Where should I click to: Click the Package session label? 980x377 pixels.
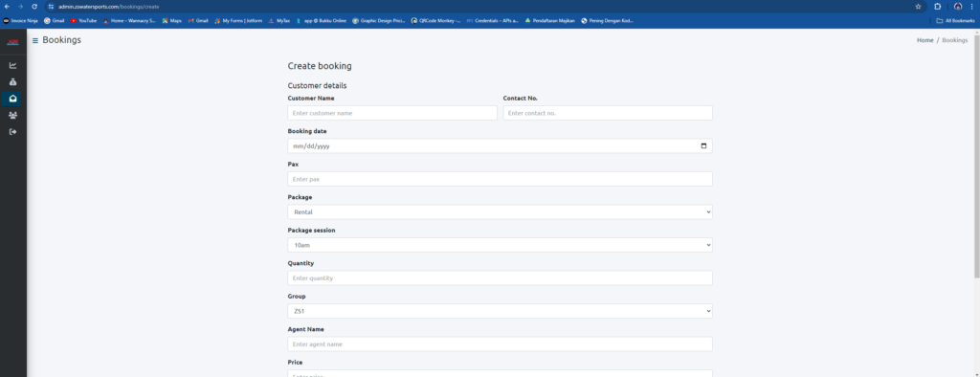pos(311,230)
